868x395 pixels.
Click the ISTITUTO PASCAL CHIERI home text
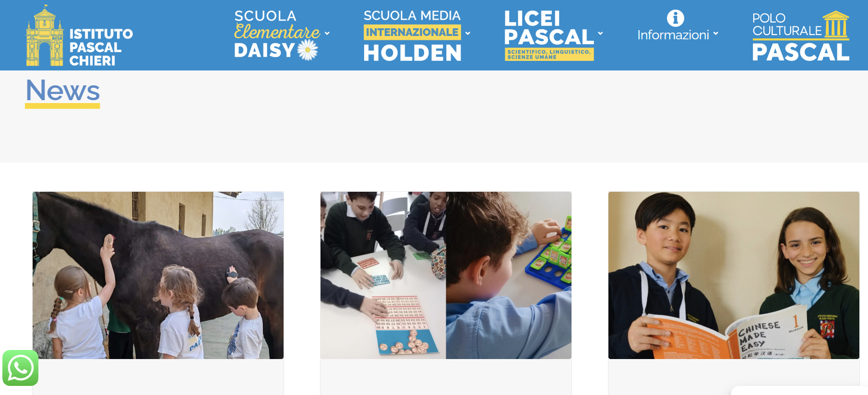coord(101,47)
